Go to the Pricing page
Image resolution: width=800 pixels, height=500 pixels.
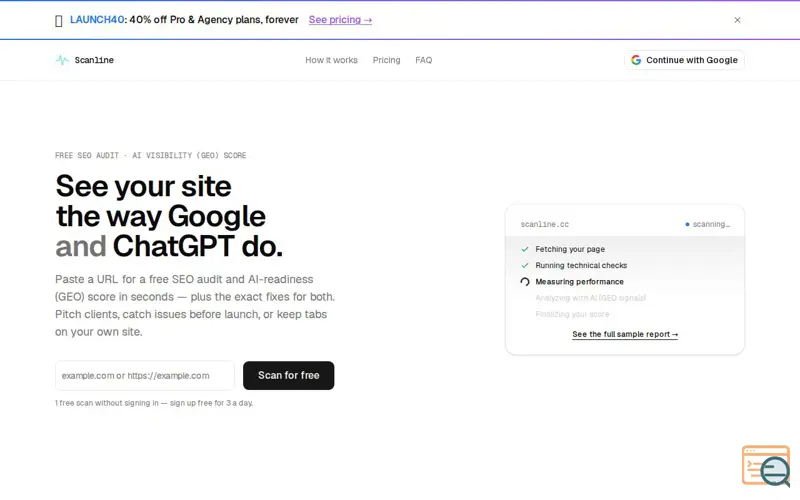pos(386,60)
